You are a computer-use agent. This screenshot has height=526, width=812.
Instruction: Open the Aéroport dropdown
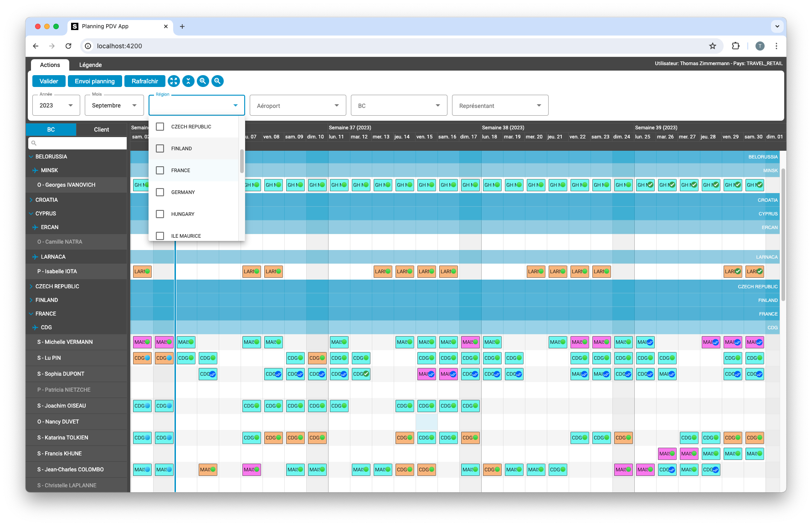[x=298, y=105]
